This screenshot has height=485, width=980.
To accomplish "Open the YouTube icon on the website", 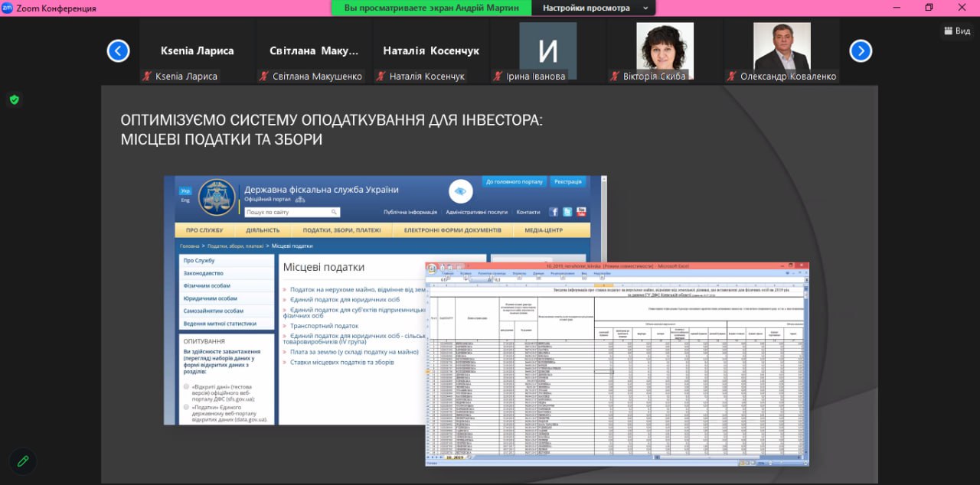I will tap(581, 212).
